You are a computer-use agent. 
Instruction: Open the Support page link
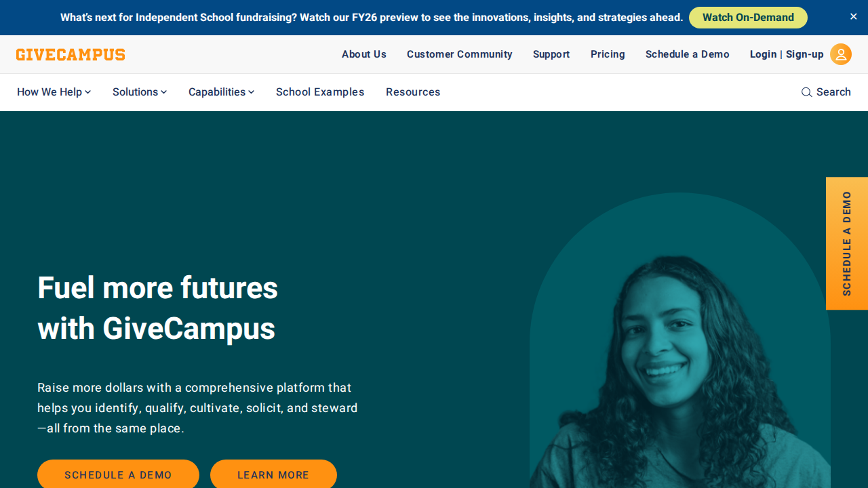click(551, 54)
